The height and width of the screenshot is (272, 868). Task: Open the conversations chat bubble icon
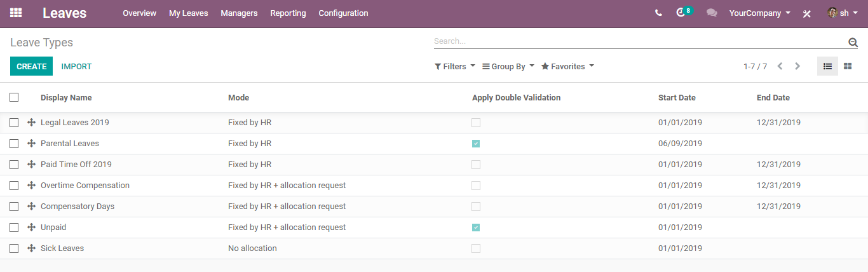pos(712,13)
